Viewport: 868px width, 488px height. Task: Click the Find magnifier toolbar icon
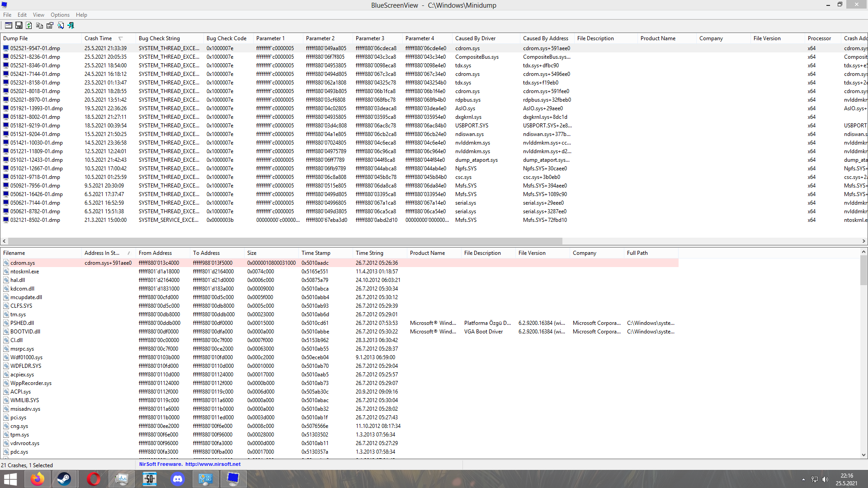[x=60, y=25]
